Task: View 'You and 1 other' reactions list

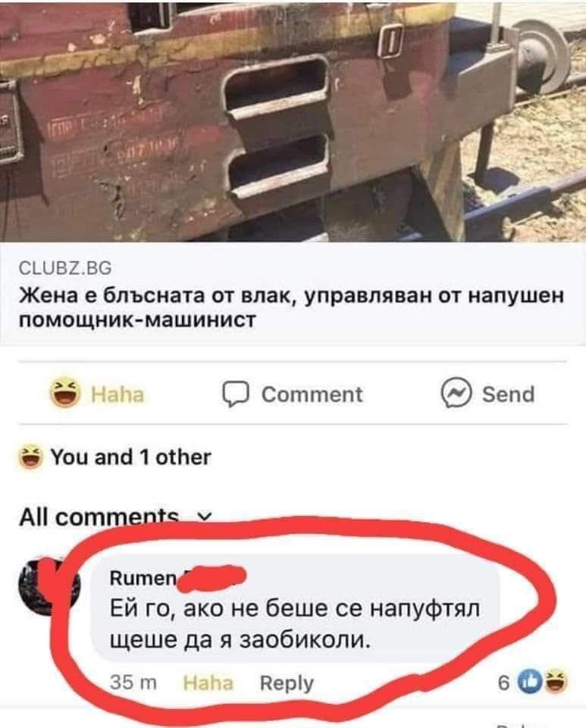Action: [x=130, y=457]
